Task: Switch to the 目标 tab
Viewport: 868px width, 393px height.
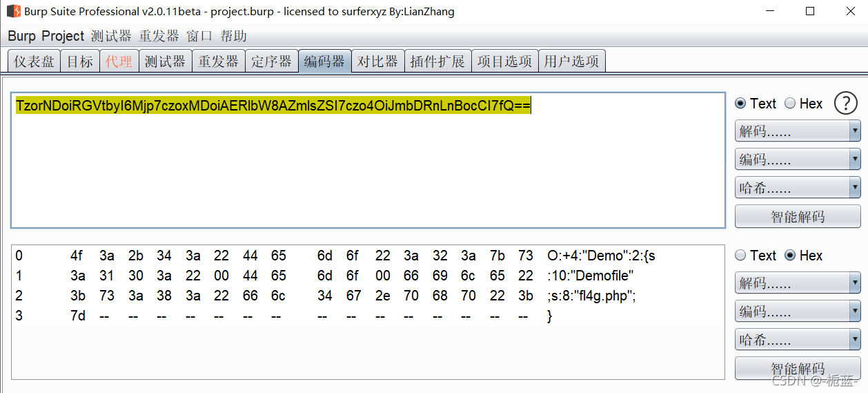Action: pos(80,61)
